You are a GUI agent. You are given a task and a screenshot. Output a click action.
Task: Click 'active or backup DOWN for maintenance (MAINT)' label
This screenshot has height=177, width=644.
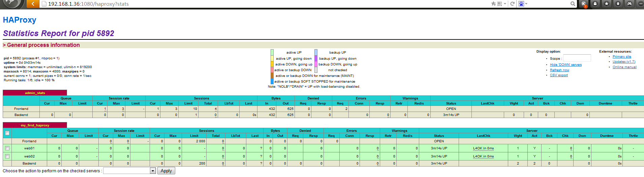coord(315,76)
